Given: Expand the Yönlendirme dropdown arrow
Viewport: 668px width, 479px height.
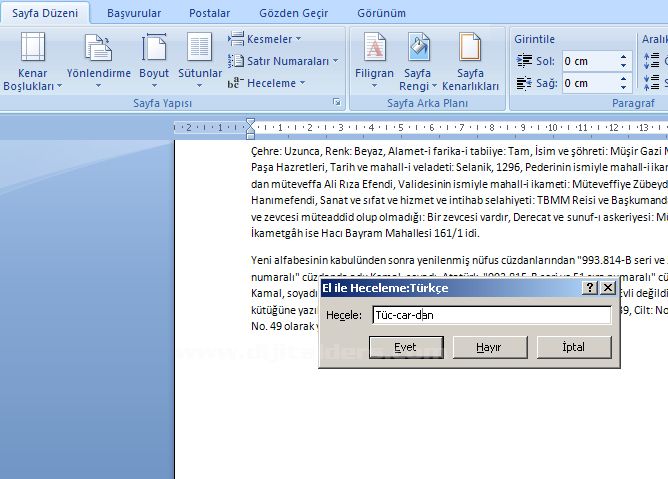Looking at the screenshot, I should 98,86.
